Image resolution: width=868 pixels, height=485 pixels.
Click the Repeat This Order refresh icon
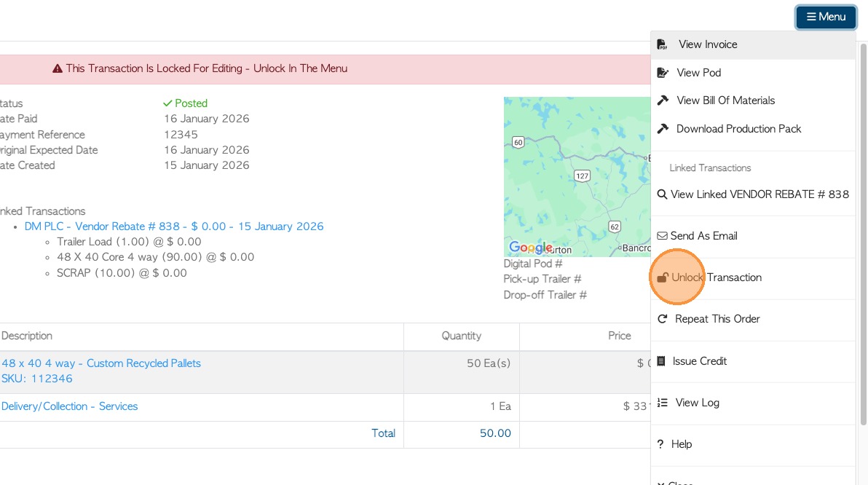[663, 319]
